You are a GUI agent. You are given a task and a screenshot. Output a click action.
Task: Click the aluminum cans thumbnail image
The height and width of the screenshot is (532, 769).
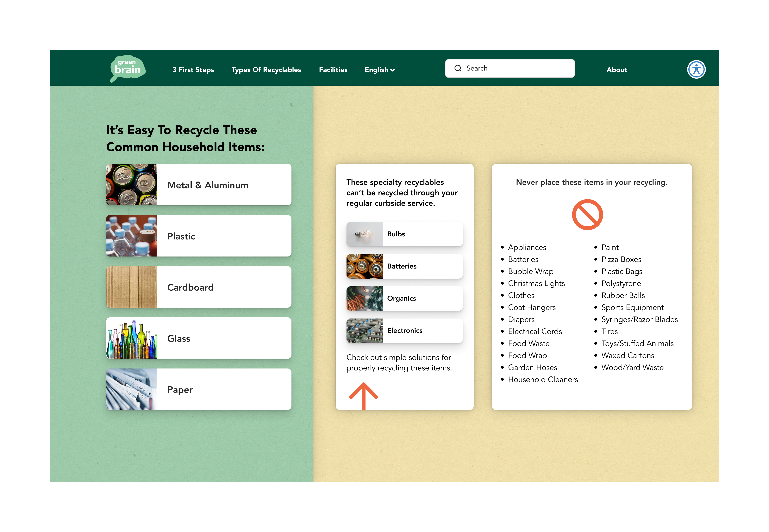pyautogui.click(x=131, y=185)
